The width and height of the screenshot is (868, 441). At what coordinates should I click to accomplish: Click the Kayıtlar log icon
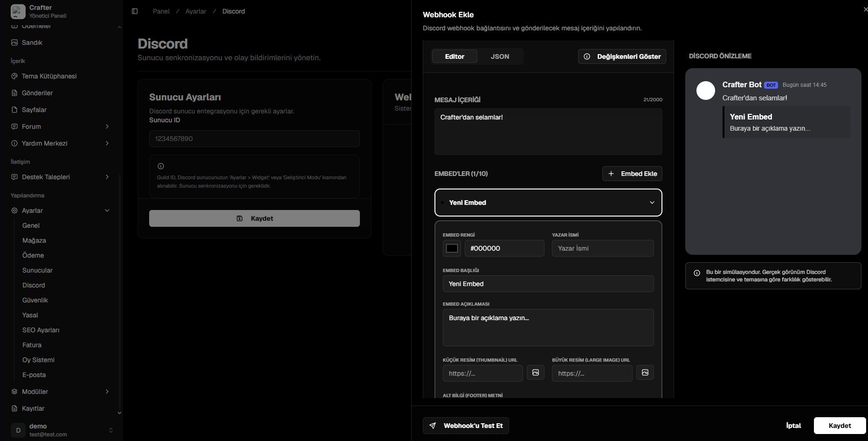(x=14, y=408)
